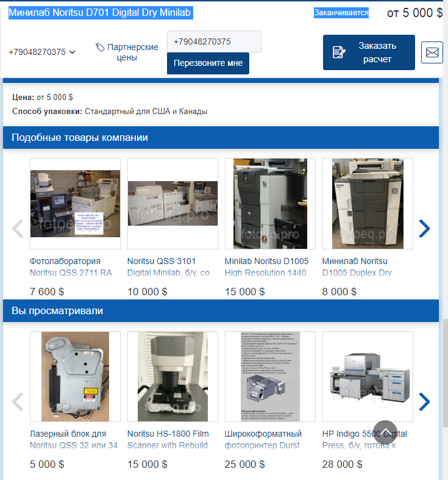This screenshot has width=448, height=480.
Task: Click the vertical page scrollbar thumb
Action: point(446,373)
